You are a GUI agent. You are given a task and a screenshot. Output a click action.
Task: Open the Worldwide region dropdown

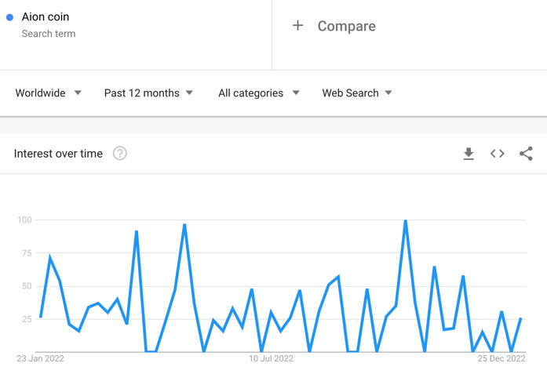click(48, 93)
